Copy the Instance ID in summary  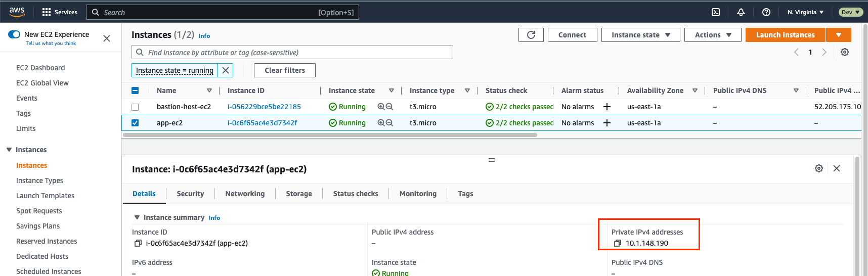(138, 243)
